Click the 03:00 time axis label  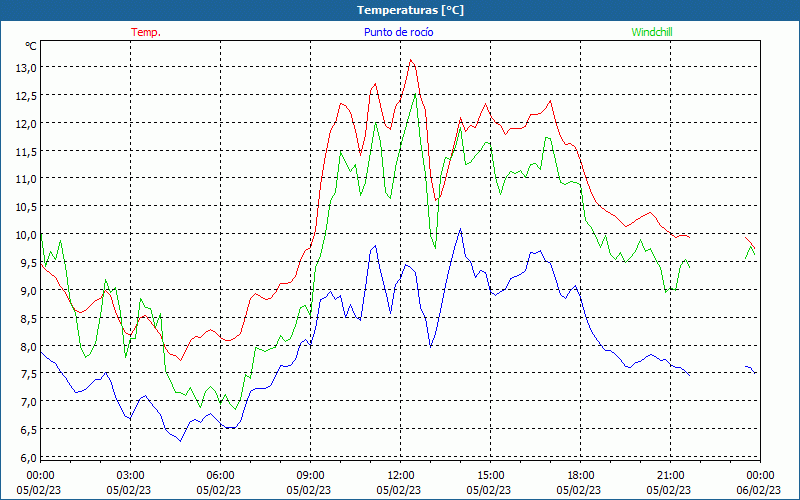coord(131,476)
